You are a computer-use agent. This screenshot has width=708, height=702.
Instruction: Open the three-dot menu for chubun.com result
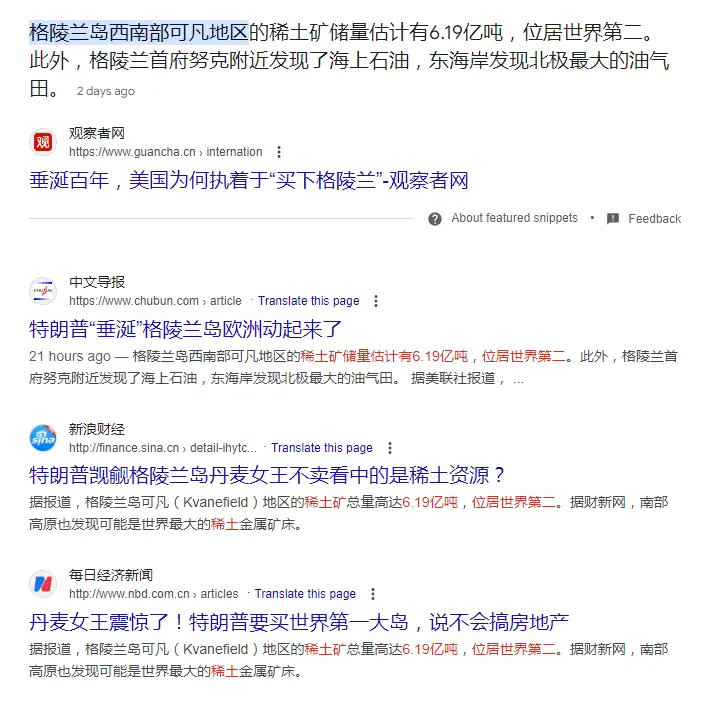376,301
